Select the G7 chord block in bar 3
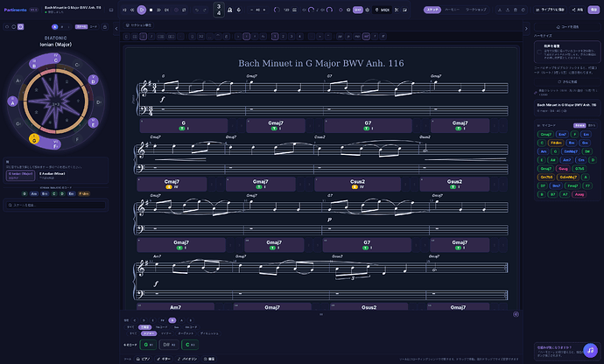 point(368,125)
